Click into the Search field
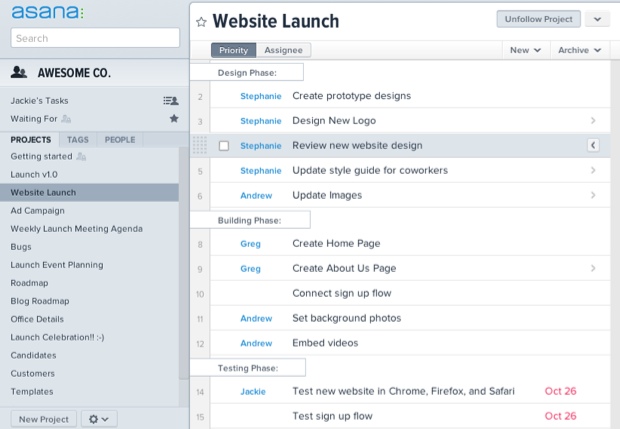The image size is (620, 429). [95, 38]
